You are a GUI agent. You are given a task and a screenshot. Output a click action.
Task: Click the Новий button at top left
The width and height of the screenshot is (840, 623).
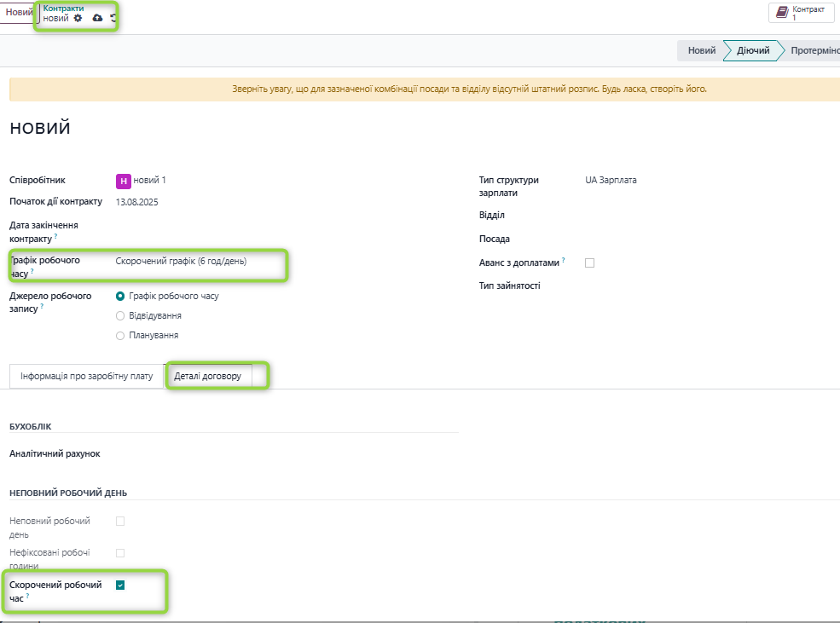(x=19, y=13)
